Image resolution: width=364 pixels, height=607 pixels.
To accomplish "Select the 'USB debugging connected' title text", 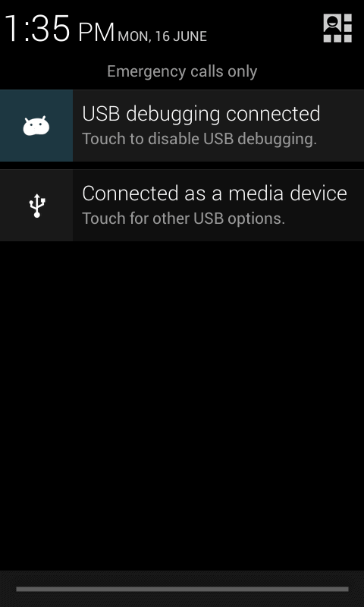I will (201, 114).
